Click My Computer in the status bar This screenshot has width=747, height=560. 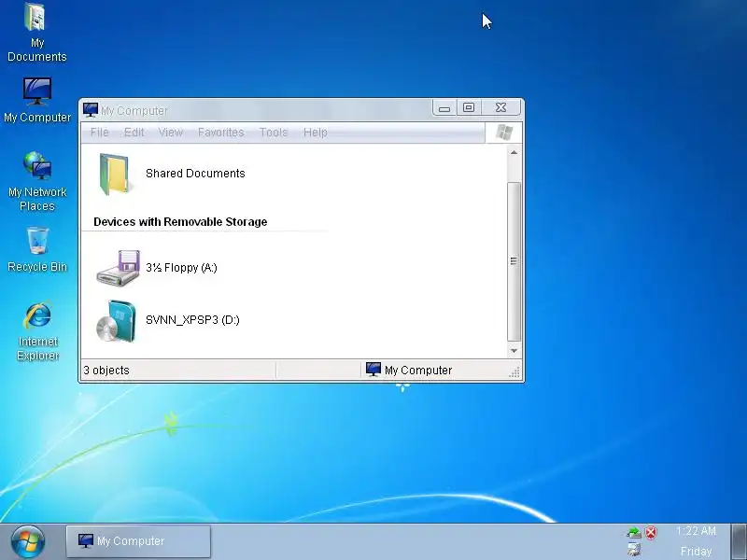[x=409, y=370]
